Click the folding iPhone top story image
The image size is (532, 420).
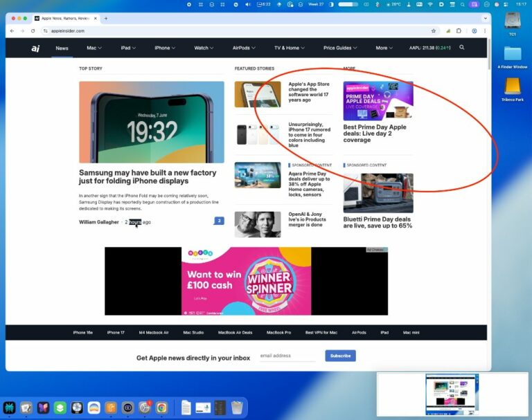click(x=152, y=122)
